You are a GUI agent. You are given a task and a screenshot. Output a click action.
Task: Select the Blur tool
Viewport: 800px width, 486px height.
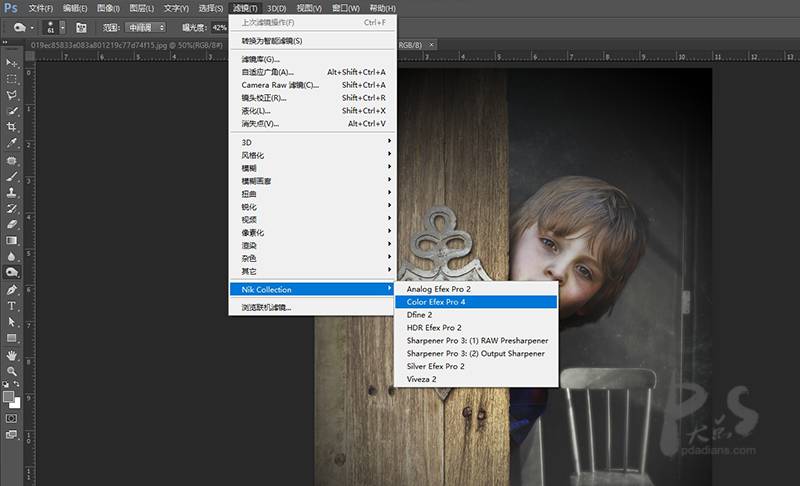point(11,256)
